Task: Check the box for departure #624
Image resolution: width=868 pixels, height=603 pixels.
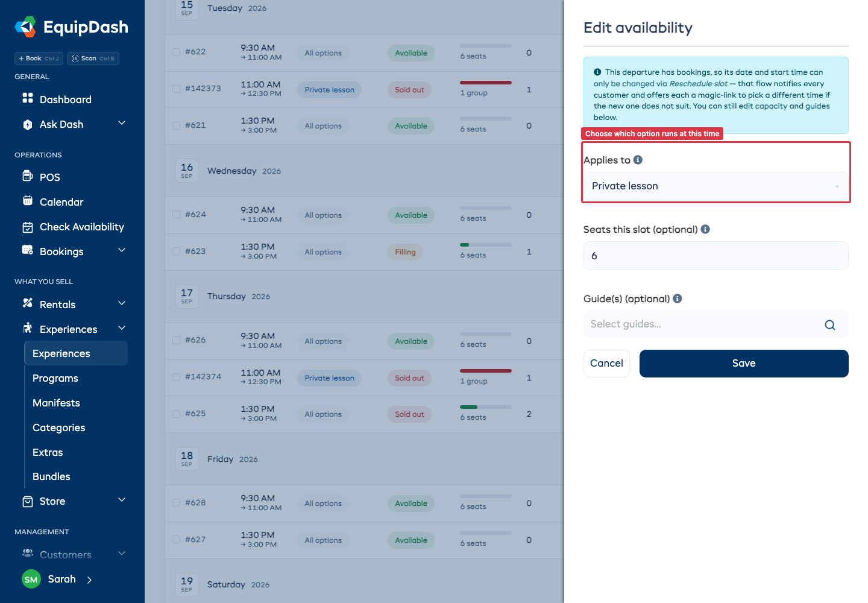Action: pyautogui.click(x=177, y=214)
